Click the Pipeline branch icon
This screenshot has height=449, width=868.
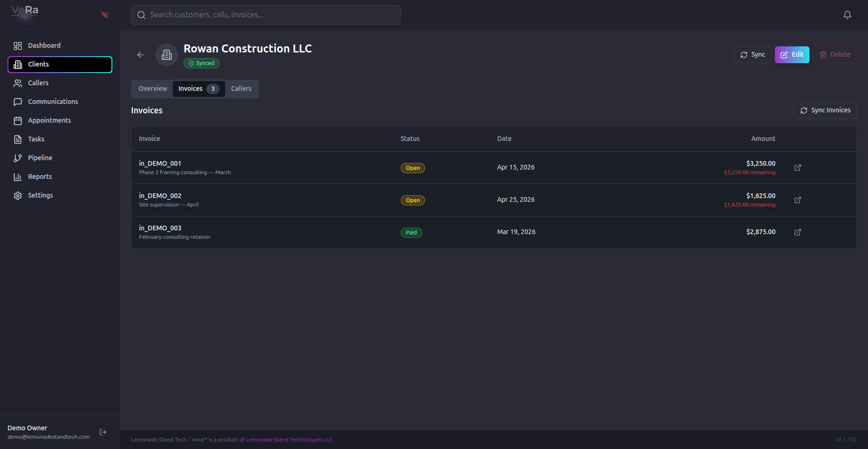18,158
